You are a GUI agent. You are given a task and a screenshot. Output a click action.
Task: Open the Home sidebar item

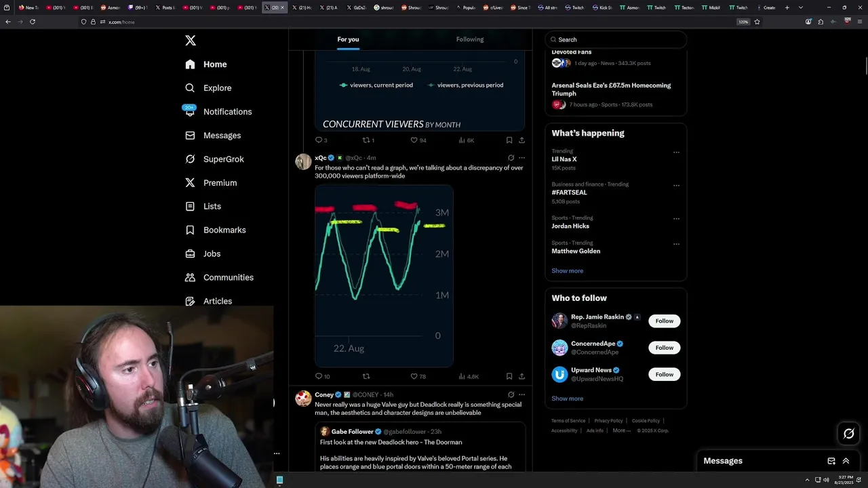coord(206,64)
